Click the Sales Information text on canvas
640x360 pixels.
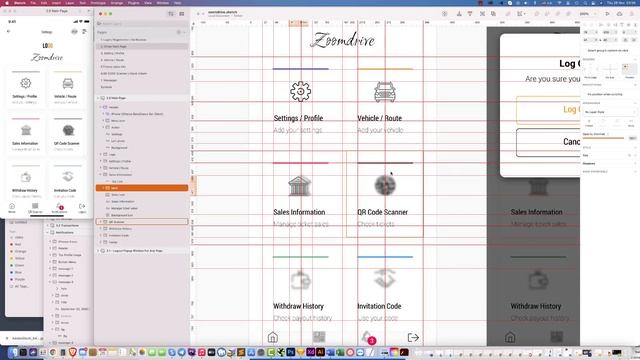tap(299, 212)
